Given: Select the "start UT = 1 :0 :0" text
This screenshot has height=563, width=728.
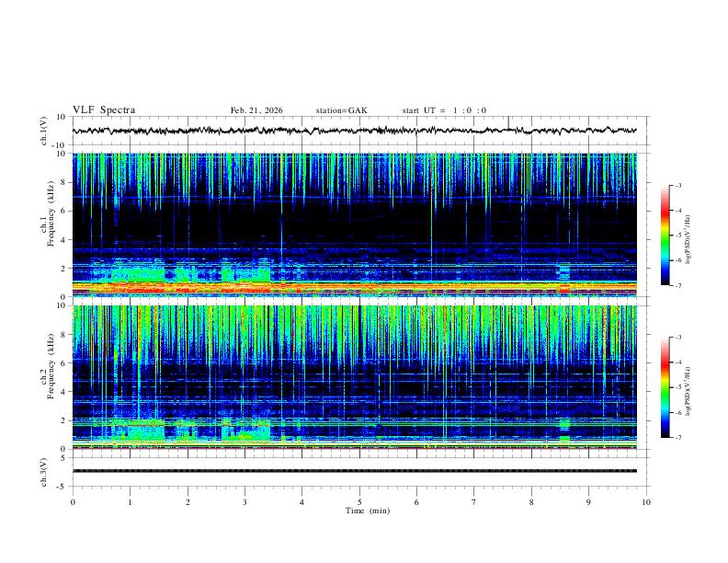Looking at the screenshot, I should click(444, 110).
